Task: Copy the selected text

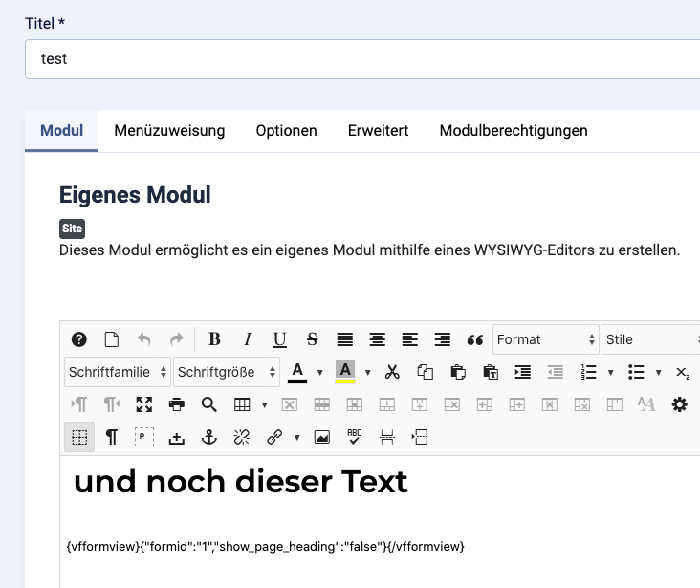Action: coord(425,372)
